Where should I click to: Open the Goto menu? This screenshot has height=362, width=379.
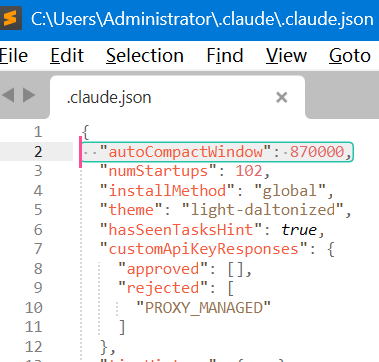(x=350, y=55)
